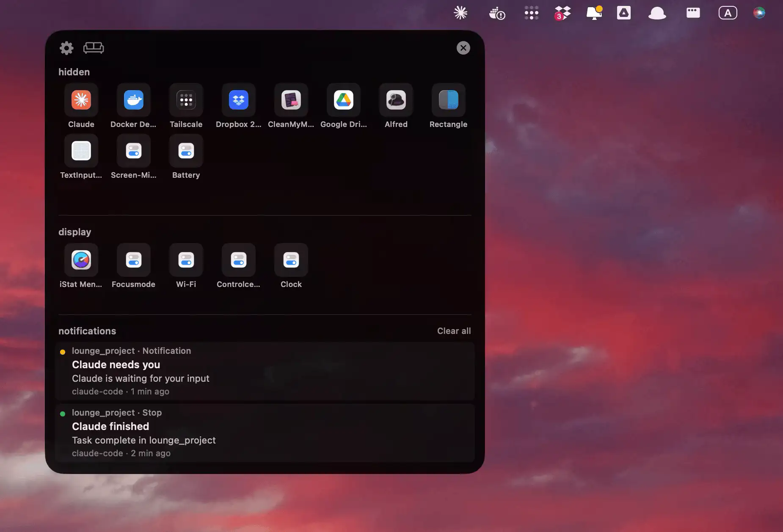This screenshot has height=532, width=783.
Task: Choose the Tailscale item under hidden
Action: 186,106
